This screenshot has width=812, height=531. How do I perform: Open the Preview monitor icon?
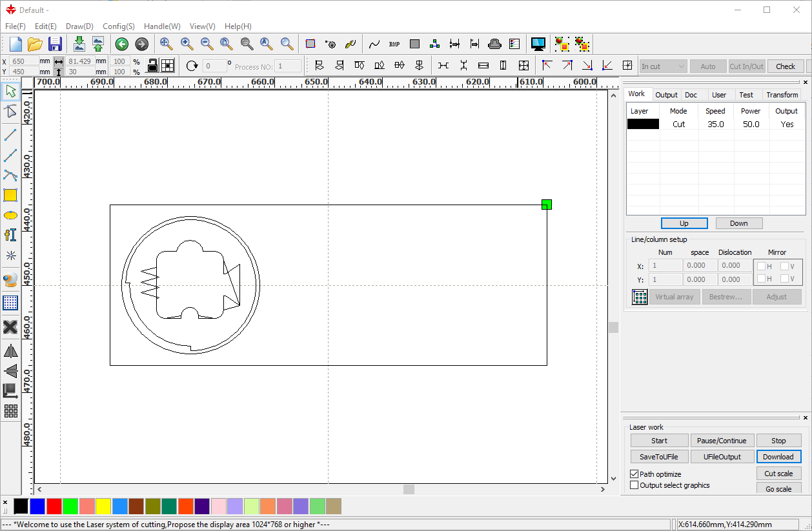click(538, 44)
